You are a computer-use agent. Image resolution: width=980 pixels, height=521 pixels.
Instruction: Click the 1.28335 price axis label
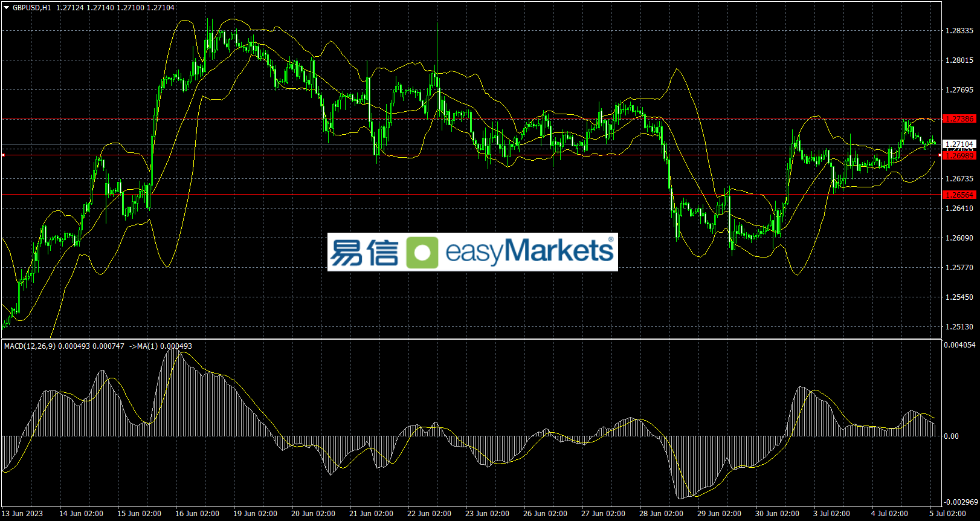tap(959, 31)
